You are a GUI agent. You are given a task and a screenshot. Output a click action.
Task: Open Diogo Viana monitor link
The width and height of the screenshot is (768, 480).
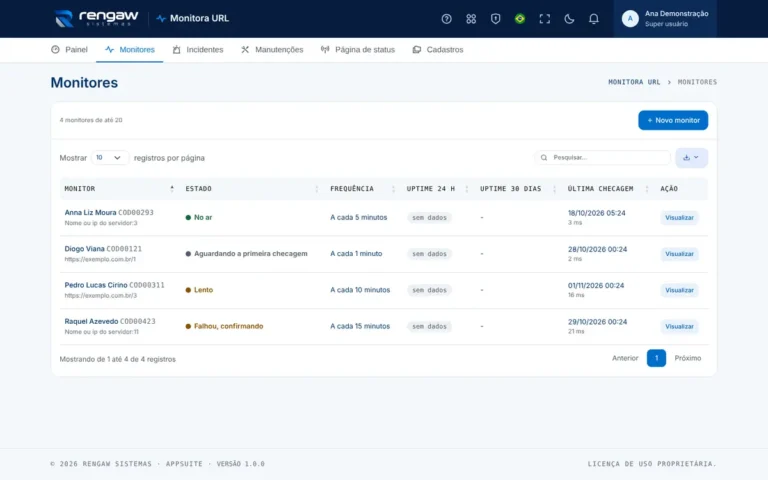[84, 249]
